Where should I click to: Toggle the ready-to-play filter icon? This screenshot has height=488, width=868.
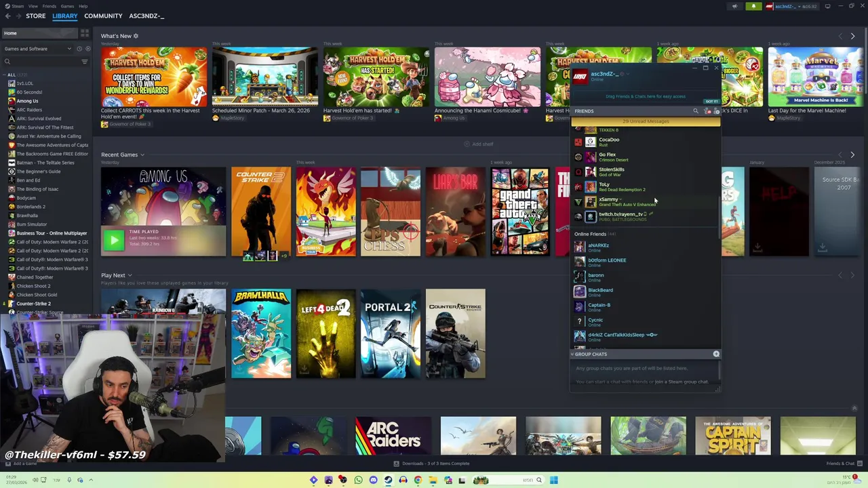click(87, 49)
